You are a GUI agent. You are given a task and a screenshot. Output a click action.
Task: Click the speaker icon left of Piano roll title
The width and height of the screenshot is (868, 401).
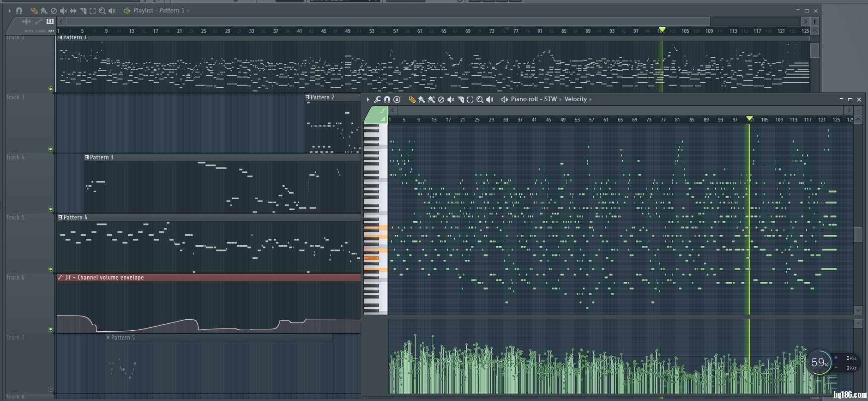point(505,99)
